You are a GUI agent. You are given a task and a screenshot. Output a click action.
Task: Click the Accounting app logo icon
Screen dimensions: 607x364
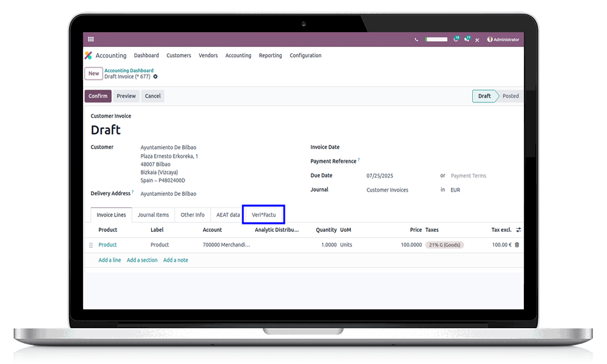click(x=87, y=55)
